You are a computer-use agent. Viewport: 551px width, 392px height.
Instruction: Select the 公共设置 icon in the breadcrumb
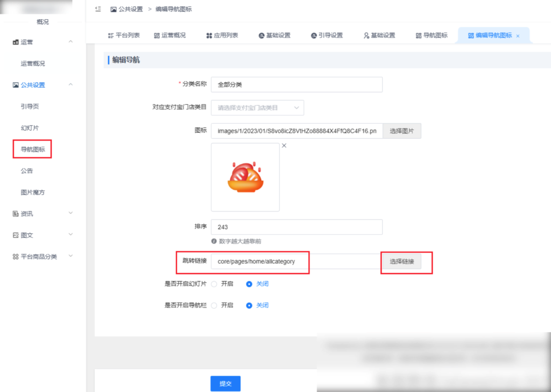112,9
